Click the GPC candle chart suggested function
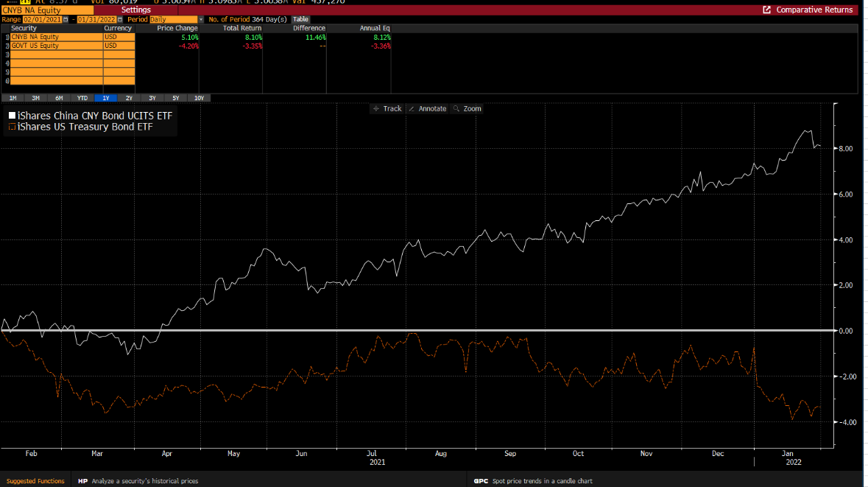This screenshot has width=868, height=487. pyautogui.click(x=533, y=481)
